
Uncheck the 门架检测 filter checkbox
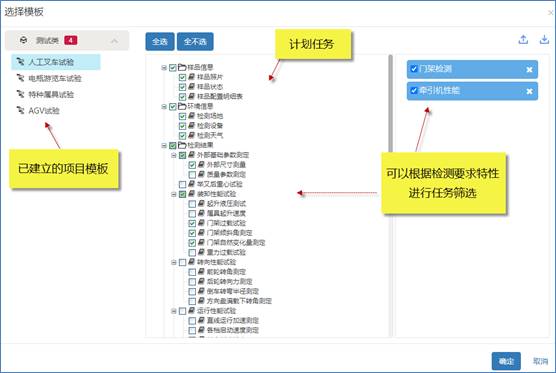coord(413,69)
